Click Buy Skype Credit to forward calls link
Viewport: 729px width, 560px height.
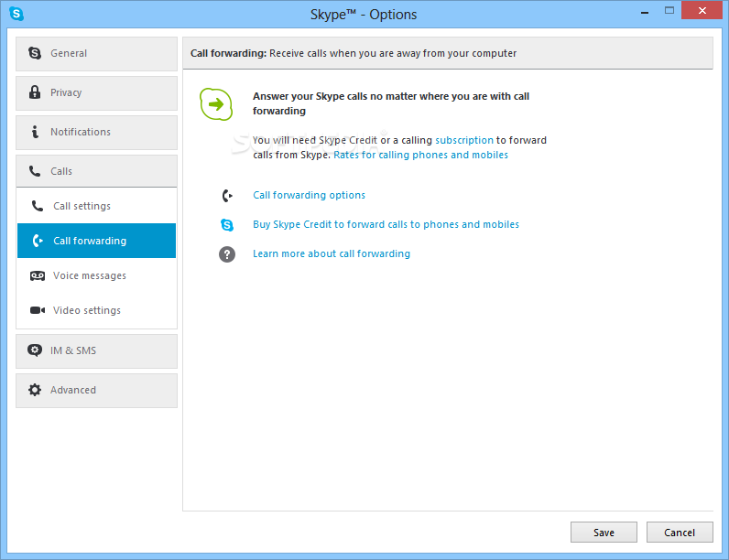(x=386, y=224)
